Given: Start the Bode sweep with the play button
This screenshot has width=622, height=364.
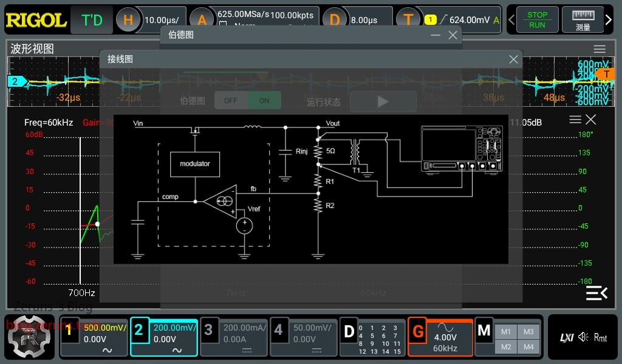Looking at the screenshot, I should coord(383,101).
